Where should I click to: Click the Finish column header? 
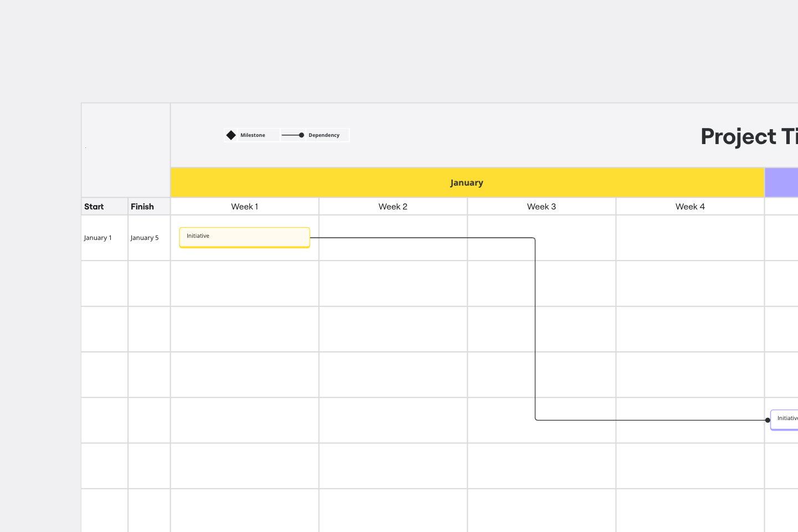click(142, 206)
